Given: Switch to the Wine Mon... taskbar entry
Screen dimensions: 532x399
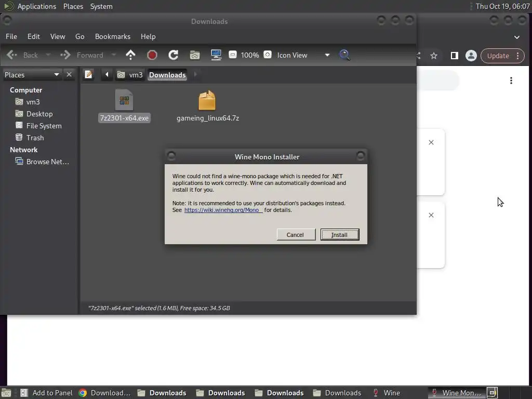Looking at the screenshot, I should (457, 393).
